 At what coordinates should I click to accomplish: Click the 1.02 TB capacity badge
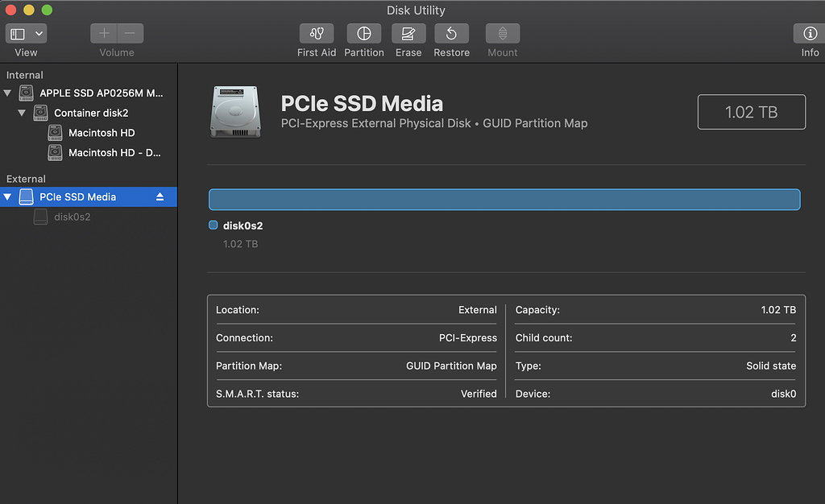coord(751,111)
